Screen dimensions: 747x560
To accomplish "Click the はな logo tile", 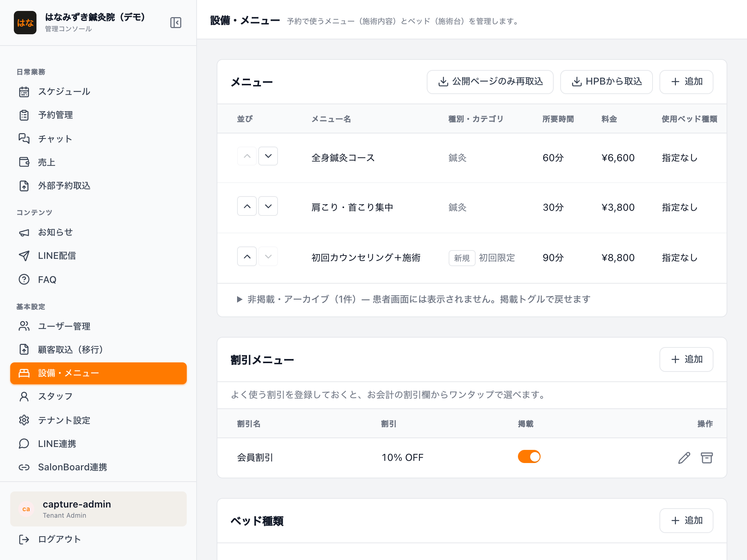I will tap(25, 23).
